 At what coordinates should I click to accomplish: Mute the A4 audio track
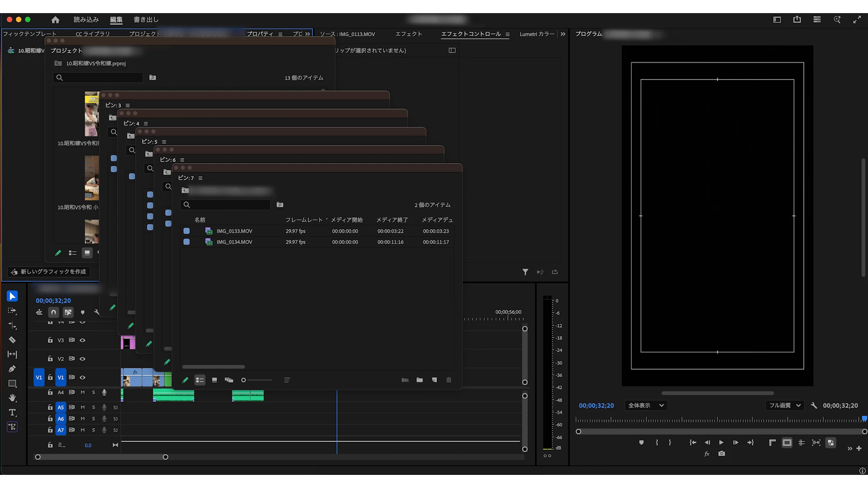coord(83,393)
